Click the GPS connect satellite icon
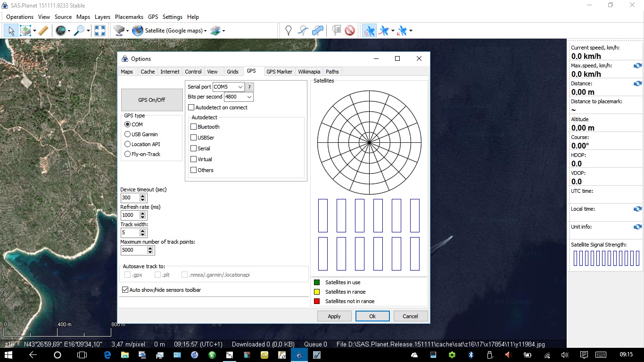 click(x=369, y=31)
